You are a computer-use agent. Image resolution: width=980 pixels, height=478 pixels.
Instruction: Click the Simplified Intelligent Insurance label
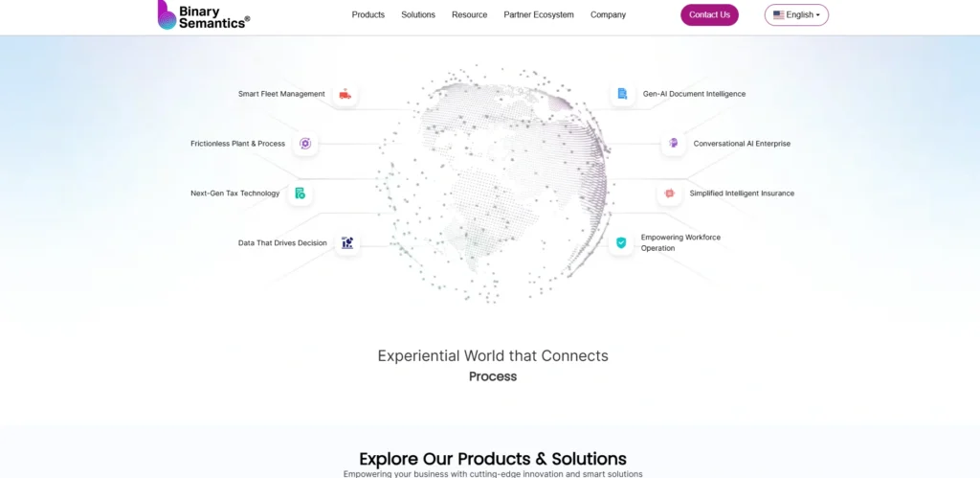coord(742,193)
